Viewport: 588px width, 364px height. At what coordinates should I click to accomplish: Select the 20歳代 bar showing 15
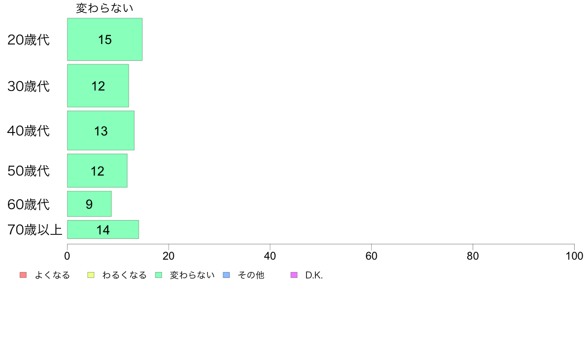(x=104, y=40)
